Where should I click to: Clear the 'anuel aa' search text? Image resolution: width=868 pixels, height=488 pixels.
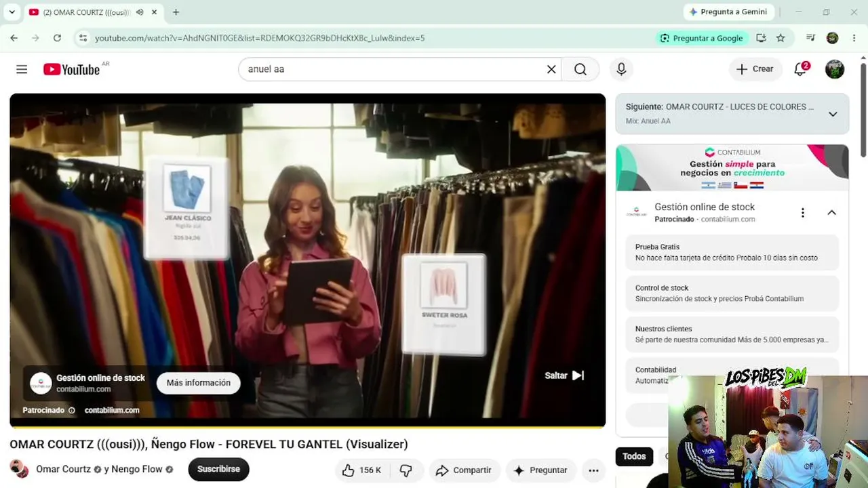pyautogui.click(x=551, y=69)
